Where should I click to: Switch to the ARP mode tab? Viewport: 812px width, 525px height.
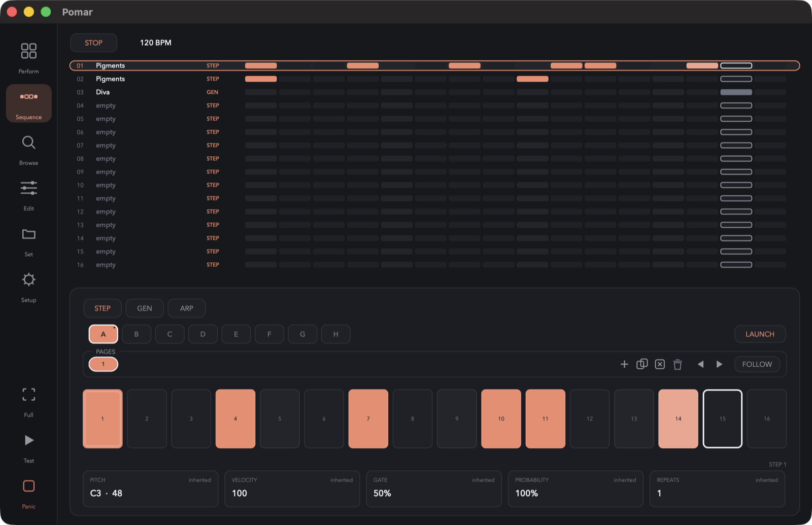coord(187,308)
